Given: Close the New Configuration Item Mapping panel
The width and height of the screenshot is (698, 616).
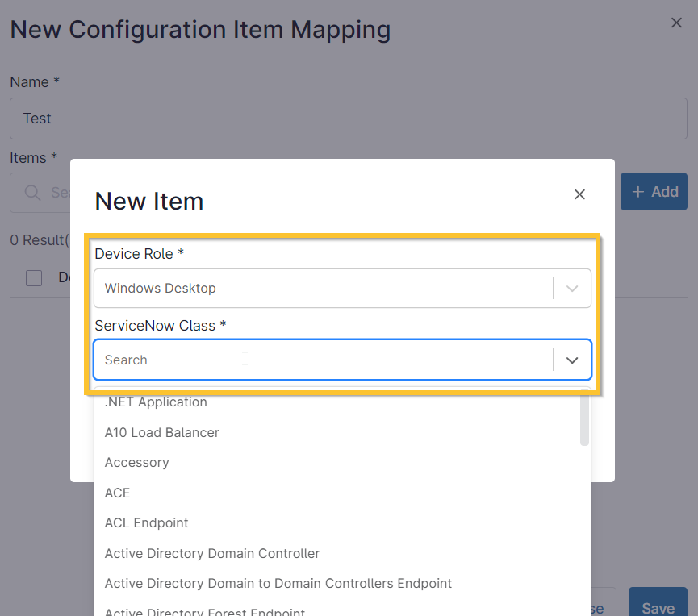Looking at the screenshot, I should tap(676, 23).
